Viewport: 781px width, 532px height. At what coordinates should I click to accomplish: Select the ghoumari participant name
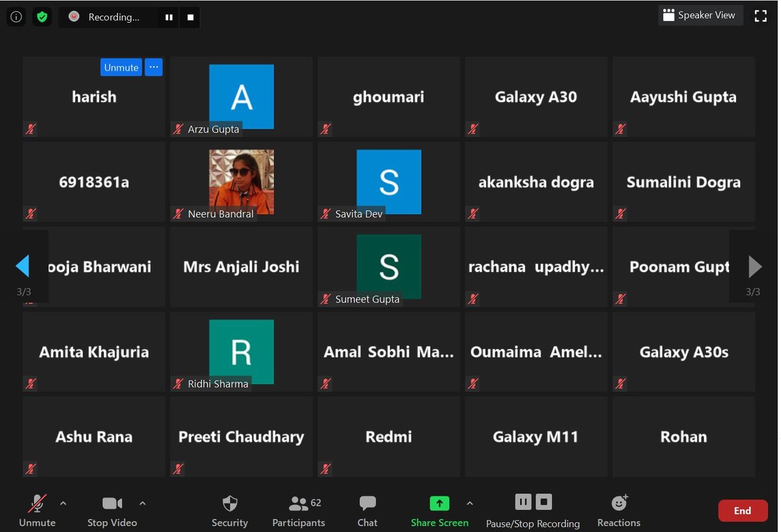coord(389,97)
